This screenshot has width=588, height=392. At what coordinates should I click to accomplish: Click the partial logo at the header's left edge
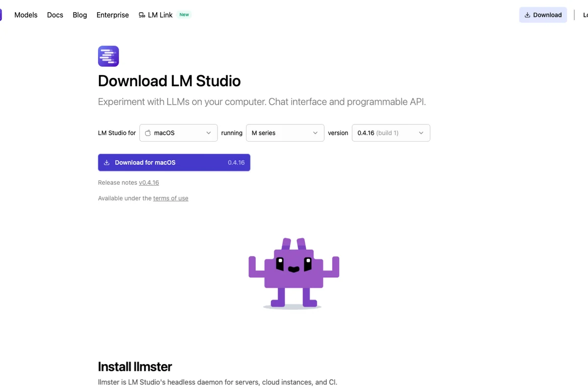click(x=1, y=15)
